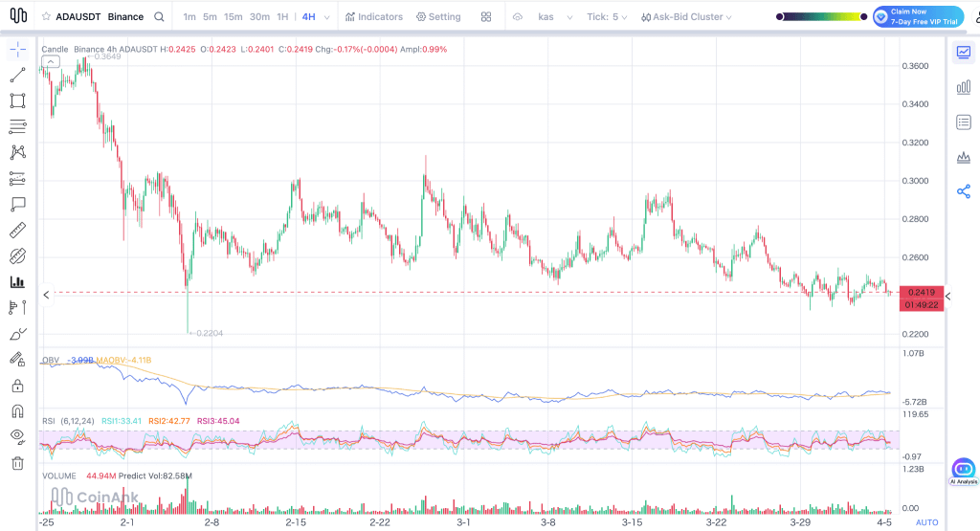Screen dimensions: 980x531
Task: Open the Ask-Bid Cluster dropdown
Action: coord(686,17)
